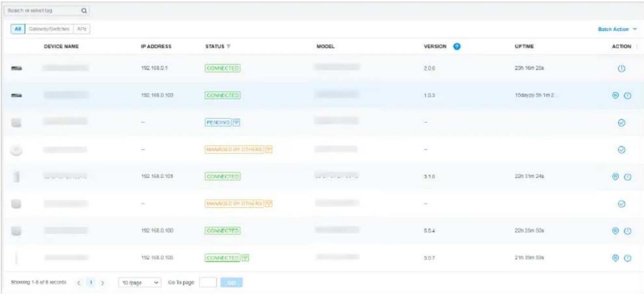Image resolution: width=644 pixels, height=294 pixels.
Task: Click the device icon in PENDING row
Action: coord(16,123)
